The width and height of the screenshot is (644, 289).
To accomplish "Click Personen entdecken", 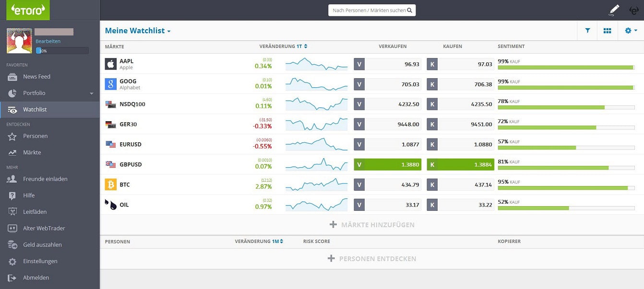I will pyautogui.click(x=372, y=259).
